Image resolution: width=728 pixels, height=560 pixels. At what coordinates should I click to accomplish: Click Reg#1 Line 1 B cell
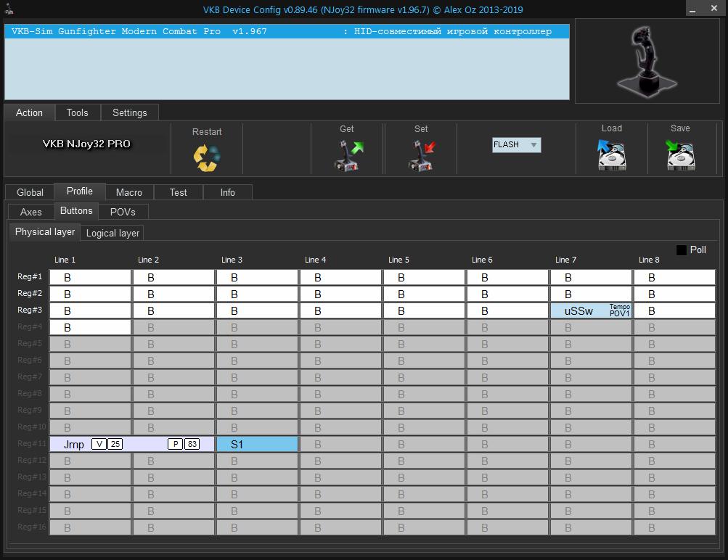[x=90, y=277]
